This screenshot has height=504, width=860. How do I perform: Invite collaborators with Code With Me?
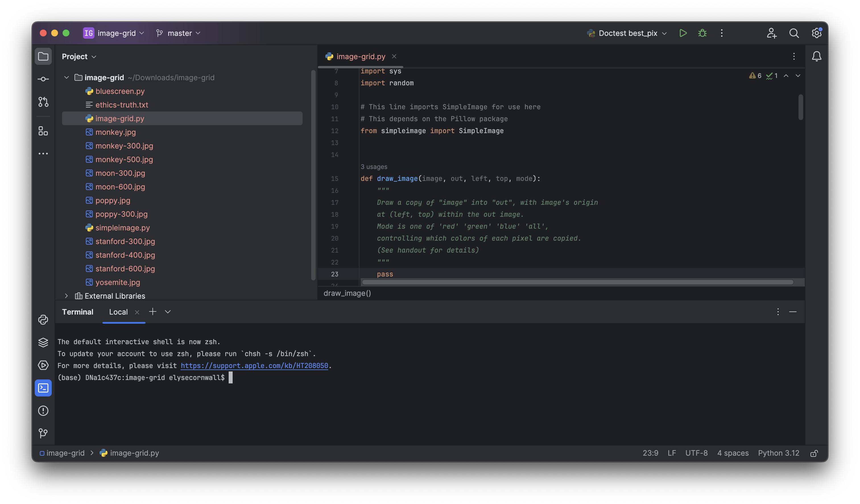coord(772,33)
